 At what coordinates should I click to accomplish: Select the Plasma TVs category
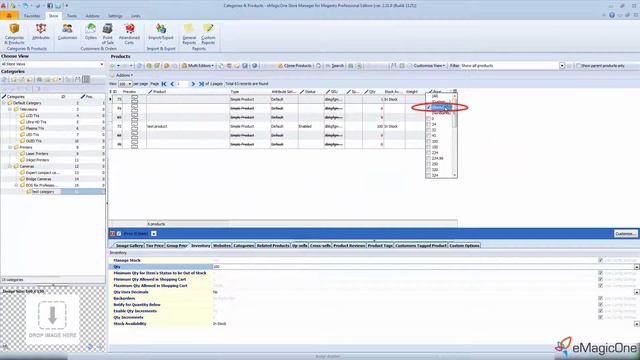pyautogui.click(x=35, y=128)
